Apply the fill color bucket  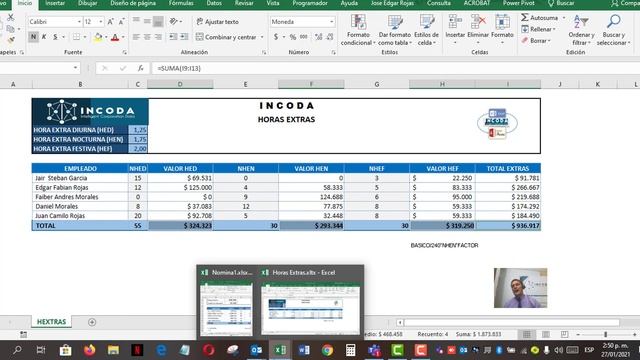(98, 37)
